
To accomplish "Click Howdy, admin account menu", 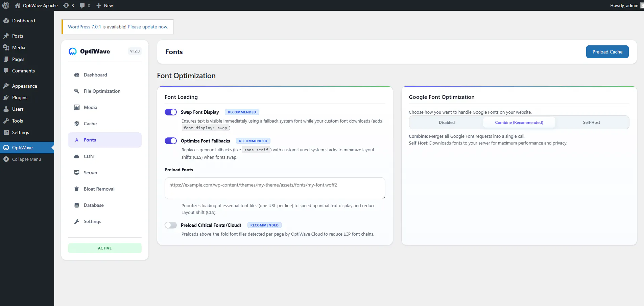I will pos(626,5).
